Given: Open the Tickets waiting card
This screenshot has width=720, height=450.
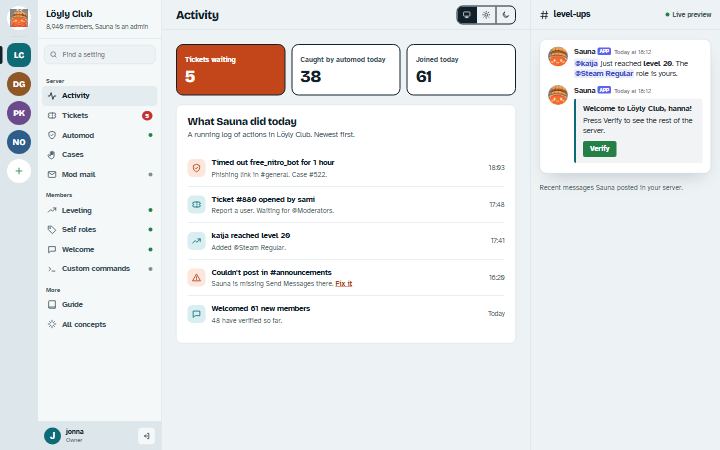Looking at the screenshot, I should click(x=231, y=70).
